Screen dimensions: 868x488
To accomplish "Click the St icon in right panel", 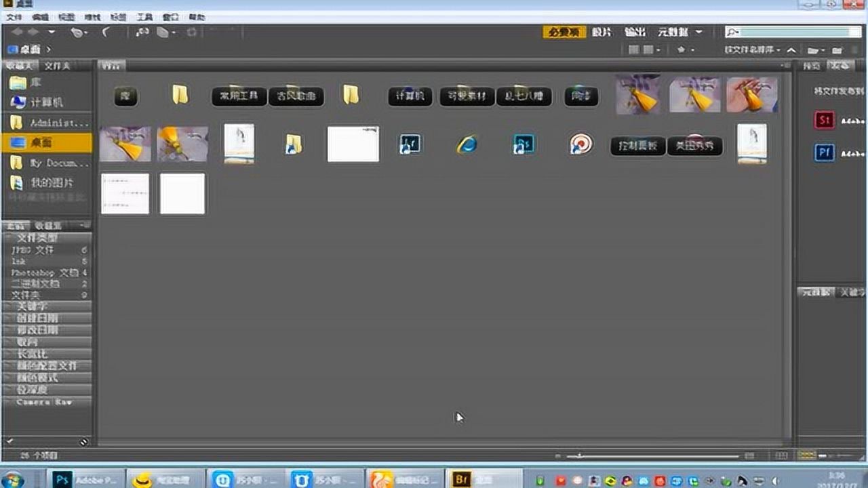I will click(824, 121).
